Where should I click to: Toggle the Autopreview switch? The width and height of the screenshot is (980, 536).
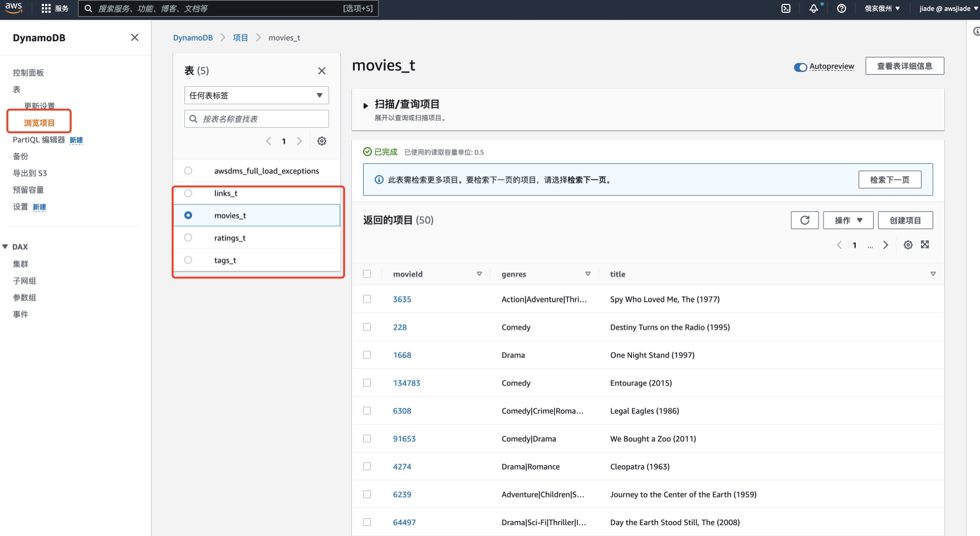click(x=800, y=67)
